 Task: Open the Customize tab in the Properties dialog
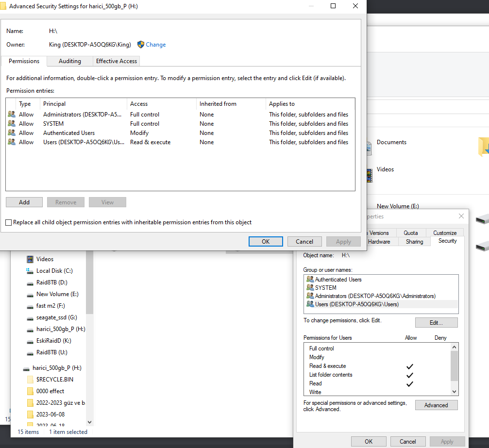445,233
